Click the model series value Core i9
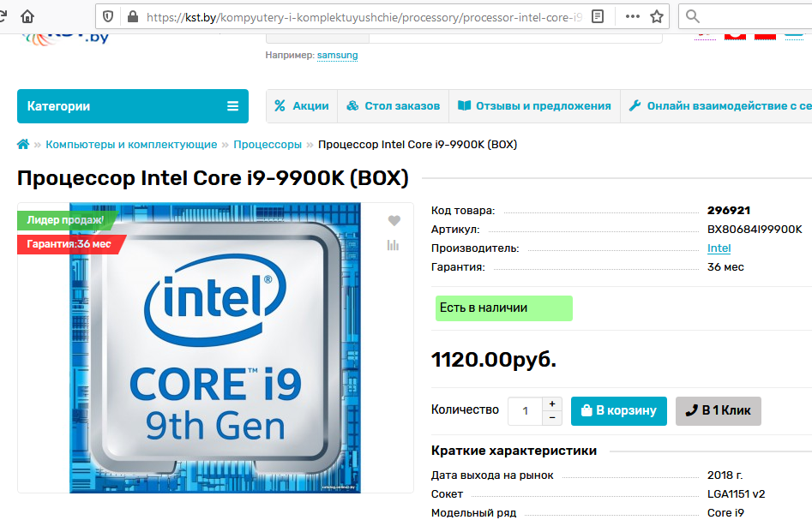The height and width of the screenshot is (526, 812). [x=725, y=512]
